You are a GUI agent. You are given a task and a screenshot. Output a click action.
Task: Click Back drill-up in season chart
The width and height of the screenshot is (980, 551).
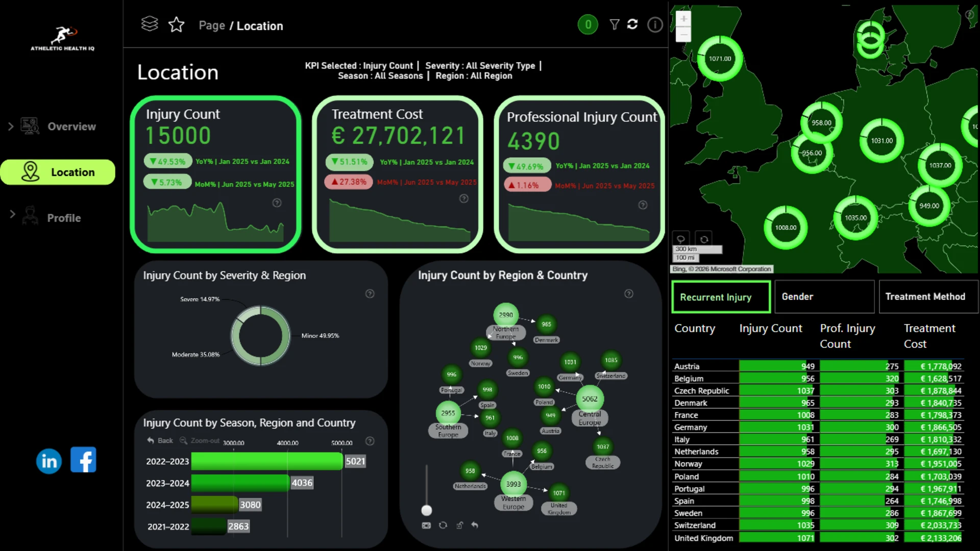160,440
